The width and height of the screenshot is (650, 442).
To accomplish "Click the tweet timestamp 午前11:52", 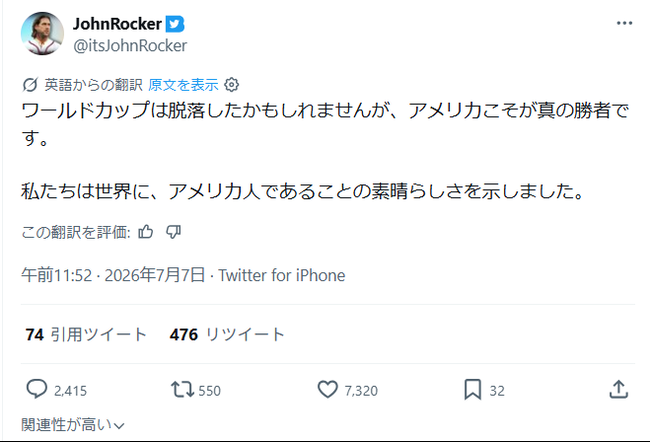I will point(56,275).
